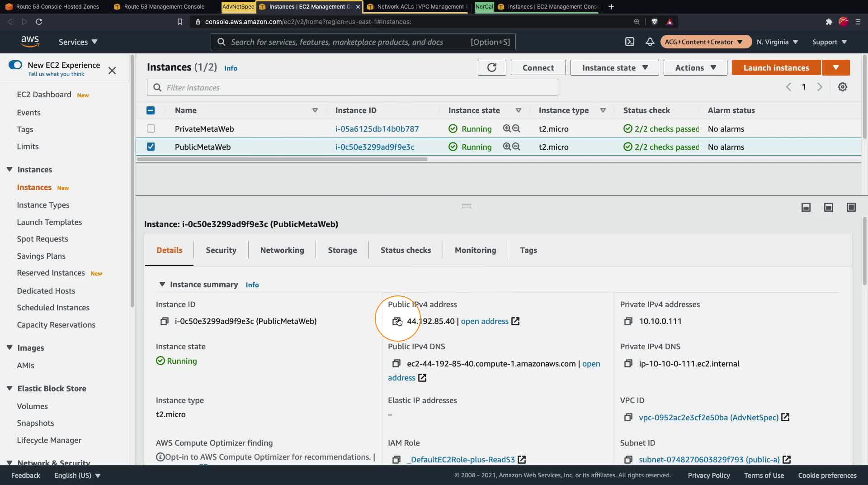The height and width of the screenshot is (485, 868).
Task: Switch to the Security tab
Action: coord(221,250)
